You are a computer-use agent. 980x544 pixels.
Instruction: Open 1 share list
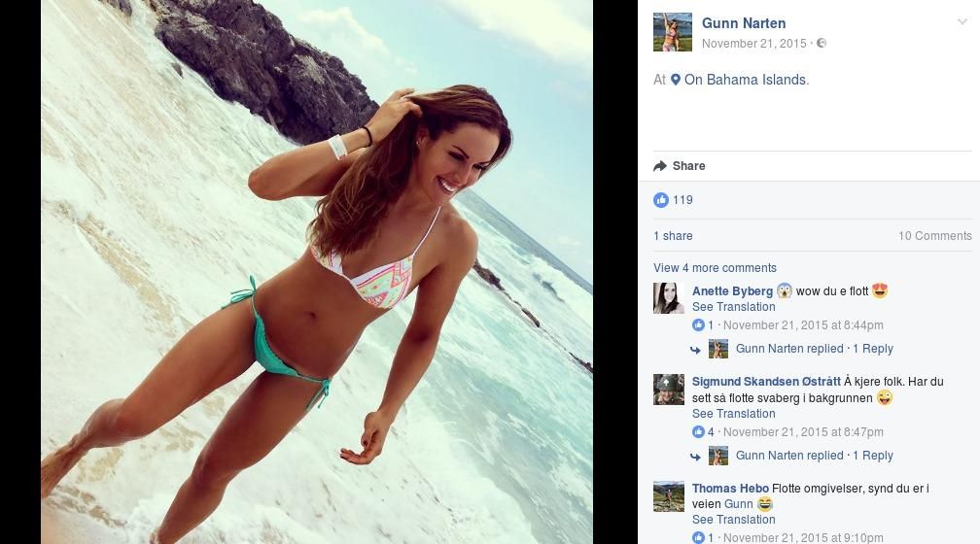pos(673,236)
